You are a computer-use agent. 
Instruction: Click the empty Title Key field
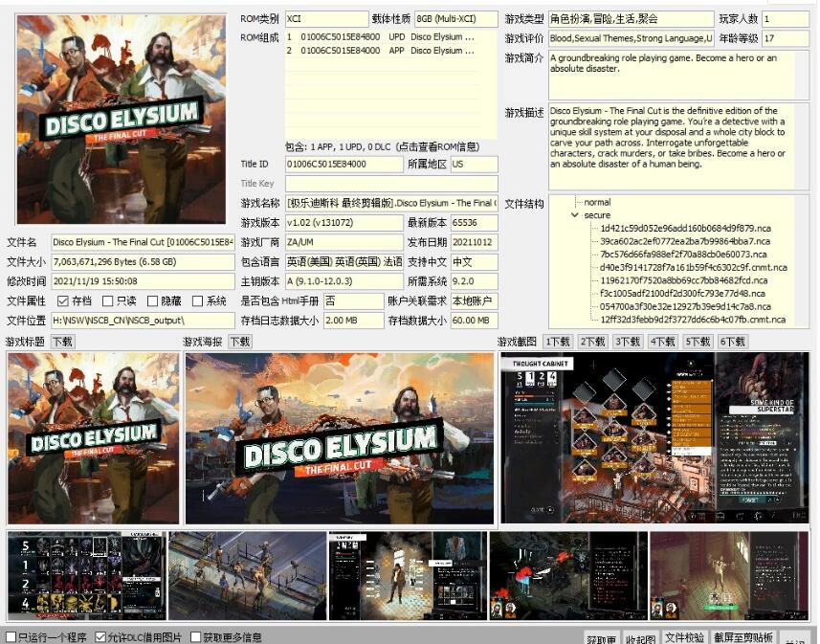pos(391,184)
